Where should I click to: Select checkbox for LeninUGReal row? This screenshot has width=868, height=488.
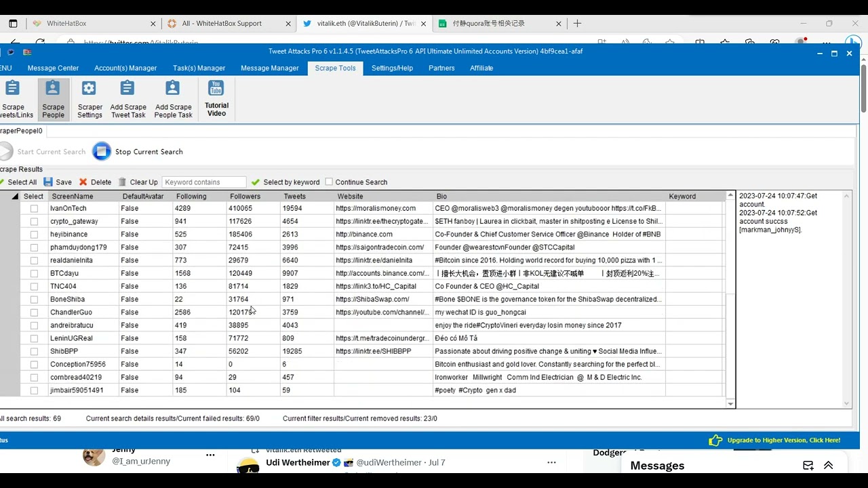[x=34, y=338]
